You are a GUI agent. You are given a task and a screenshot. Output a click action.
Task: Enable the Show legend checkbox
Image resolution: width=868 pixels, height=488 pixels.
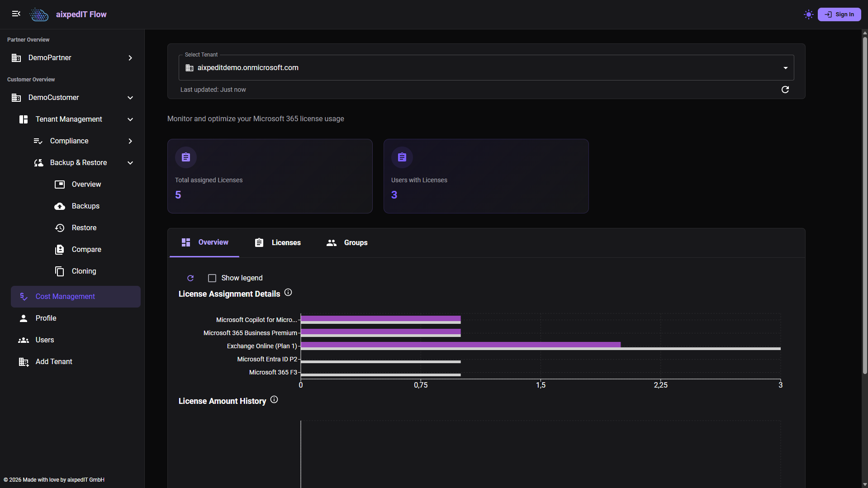click(x=212, y=278)
